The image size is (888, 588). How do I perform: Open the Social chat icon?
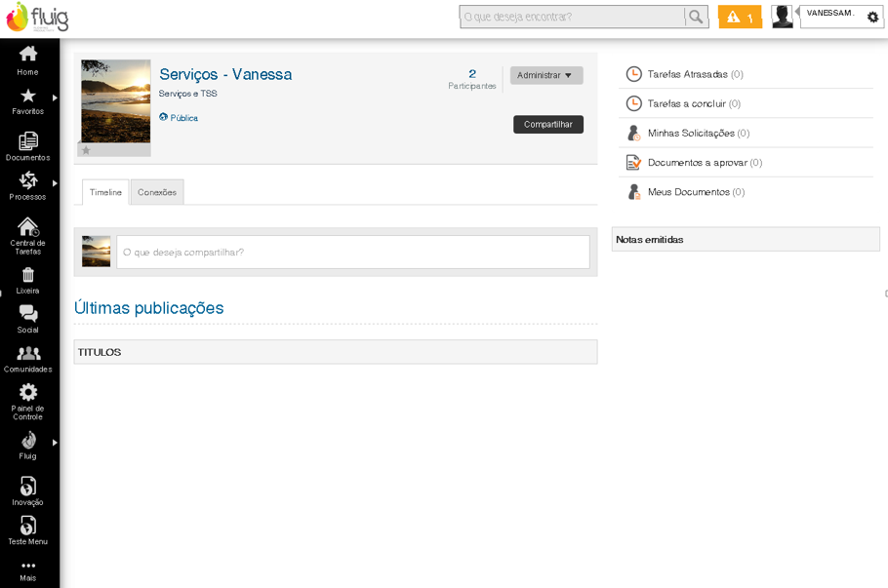pyautogui.click(x=27, y=318)
